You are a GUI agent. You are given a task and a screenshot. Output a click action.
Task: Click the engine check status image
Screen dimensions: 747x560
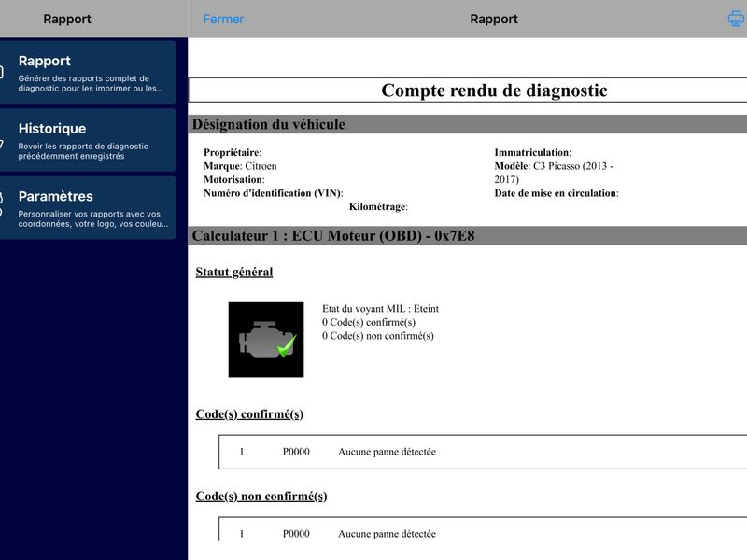pos(266,340)
